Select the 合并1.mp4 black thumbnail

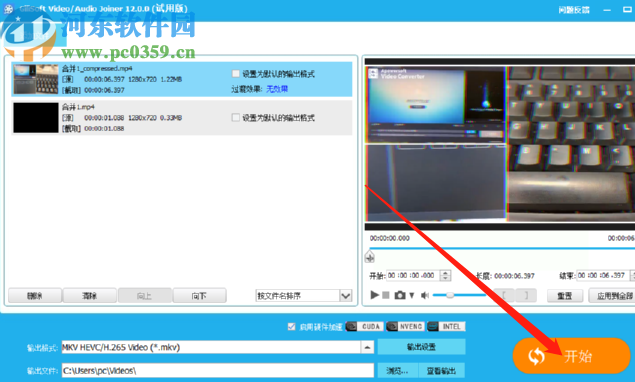pos(36,117)
